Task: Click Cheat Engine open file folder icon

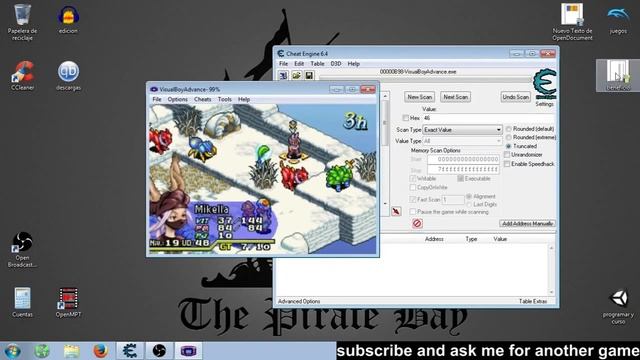Action: (296, 76)
